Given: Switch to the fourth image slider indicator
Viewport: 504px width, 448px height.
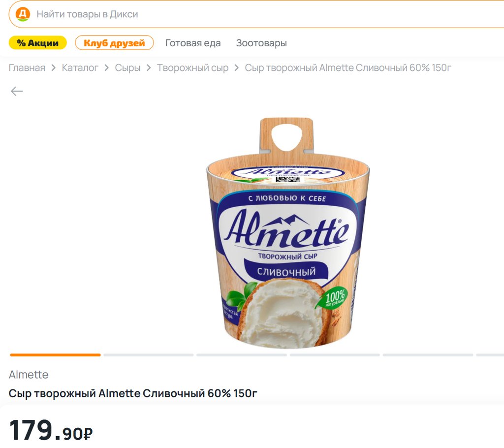Looking at the screenshot, I should [335, 354].
